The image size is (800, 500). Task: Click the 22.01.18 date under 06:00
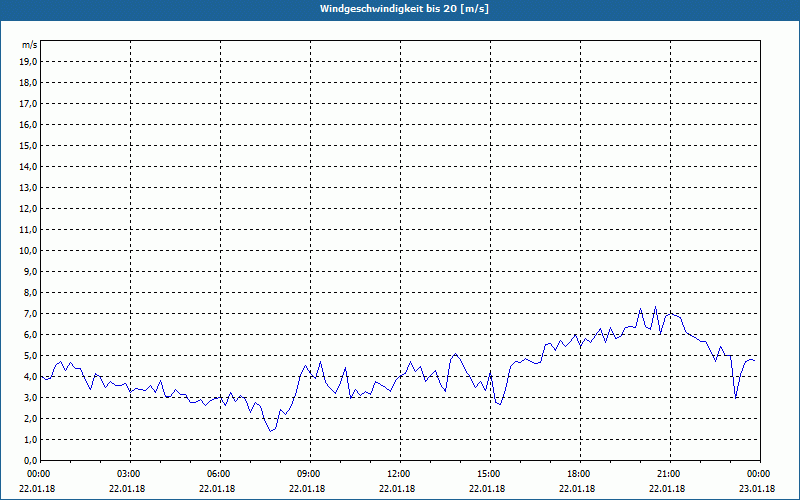(x=217, y=488)
